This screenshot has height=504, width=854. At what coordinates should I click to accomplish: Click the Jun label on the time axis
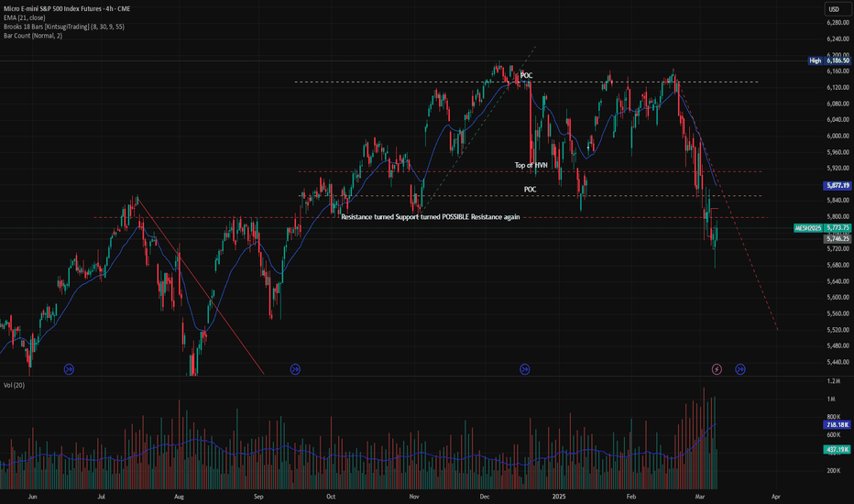coord(32,497)
